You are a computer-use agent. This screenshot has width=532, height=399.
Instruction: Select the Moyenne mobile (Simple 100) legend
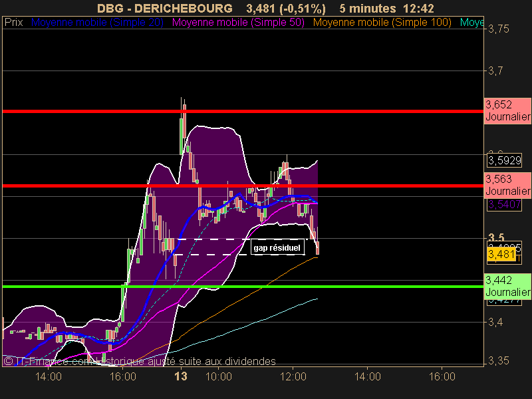coord(382,23)
